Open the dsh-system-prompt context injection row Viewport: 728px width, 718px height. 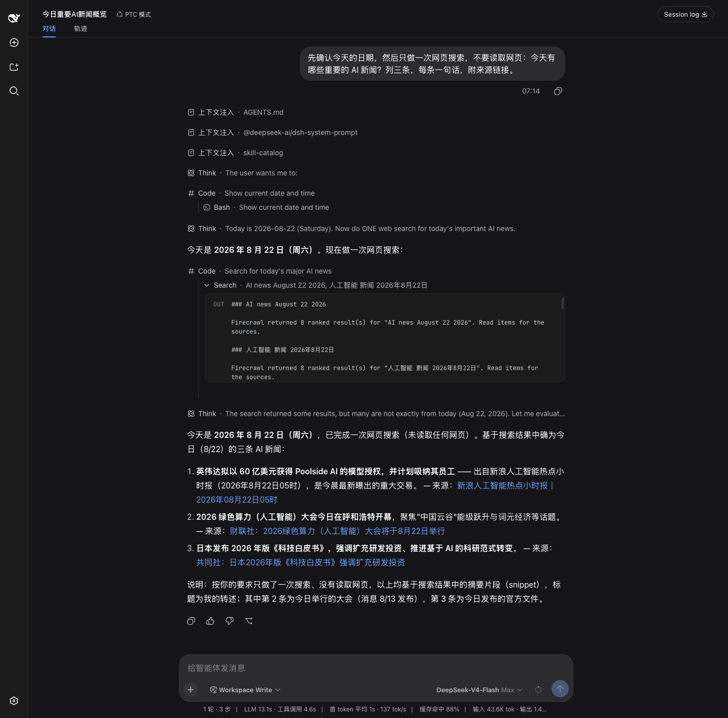[272, 132]
